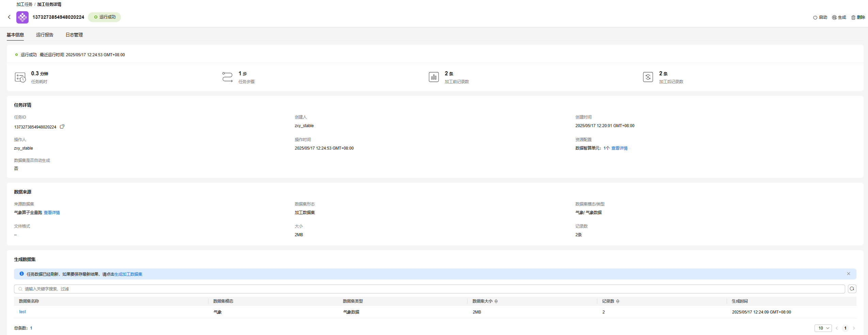Click the task ID value under 任务ID
The width and height of the screenshot is (868, 335).
pyautogui.click(x=35, y=127)
